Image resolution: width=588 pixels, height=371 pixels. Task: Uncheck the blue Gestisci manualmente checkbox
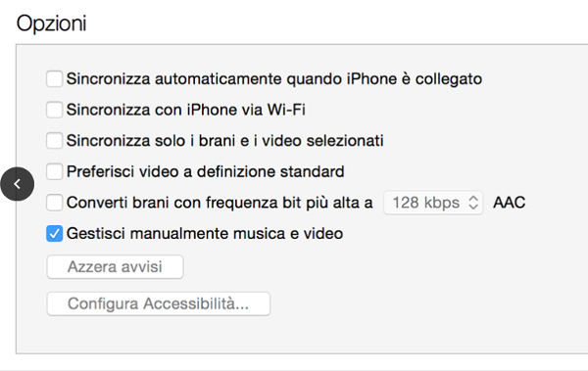[54, 234]
